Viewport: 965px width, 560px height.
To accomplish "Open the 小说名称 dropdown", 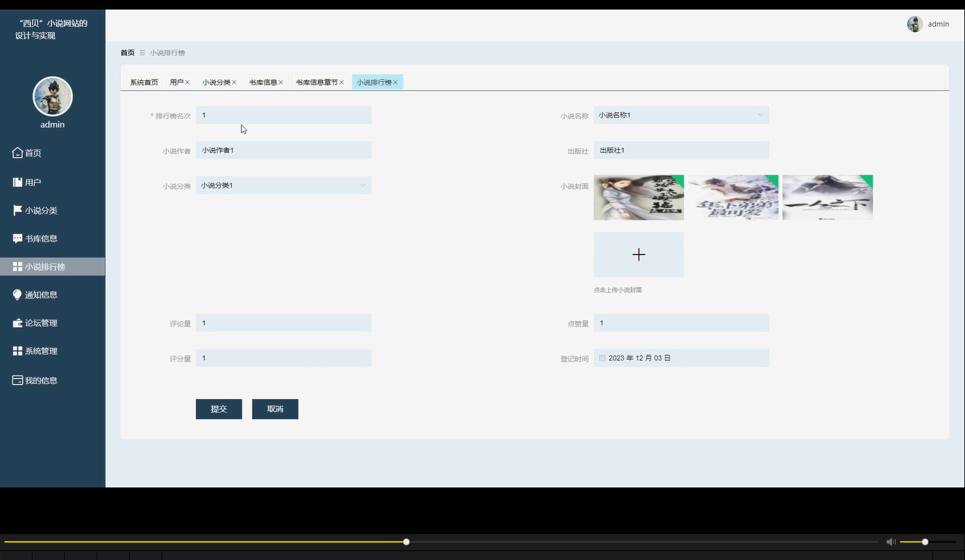I will 681,115.
